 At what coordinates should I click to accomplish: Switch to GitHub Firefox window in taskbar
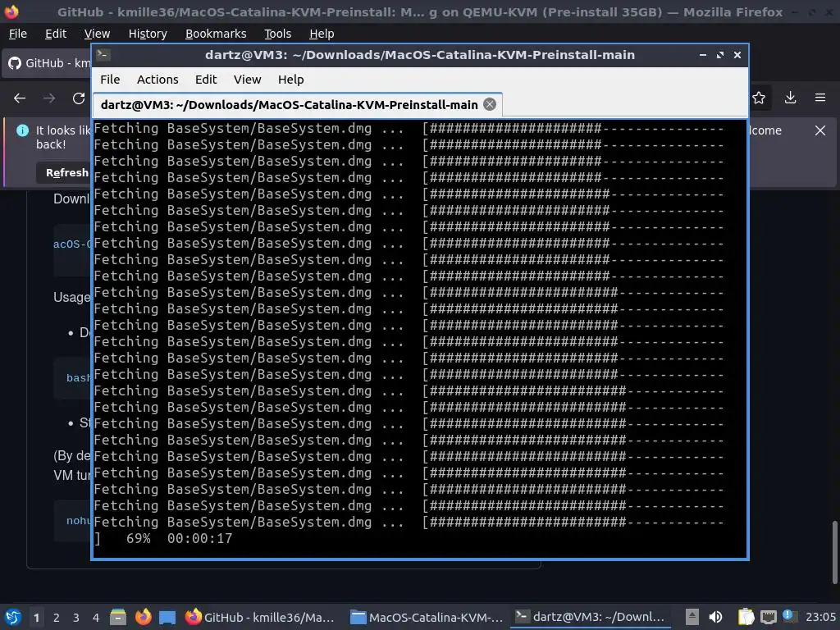point(260,617)
